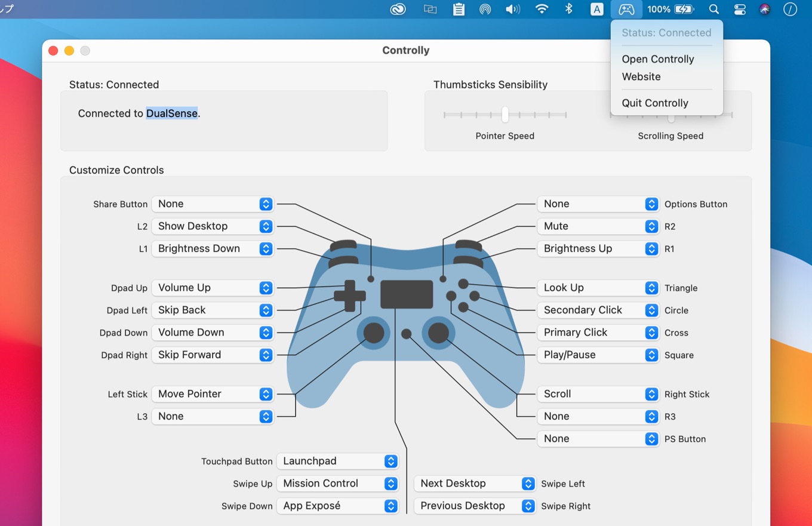
Task: Click the Controlly controller icon in menu bar
Action: [x=626, y=9]
